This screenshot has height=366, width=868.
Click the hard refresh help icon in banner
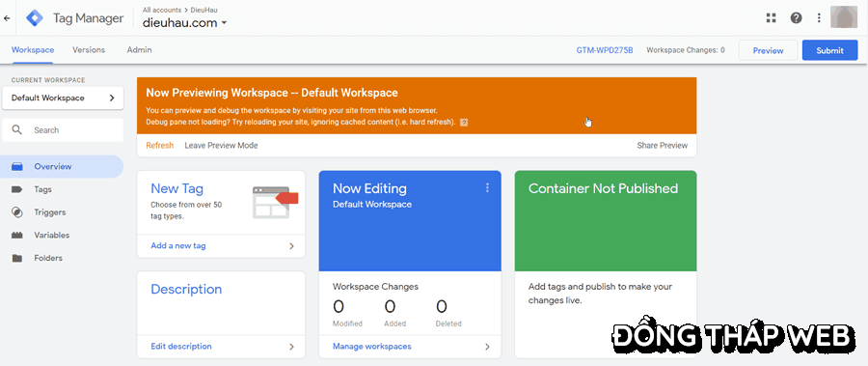point(464,123)
